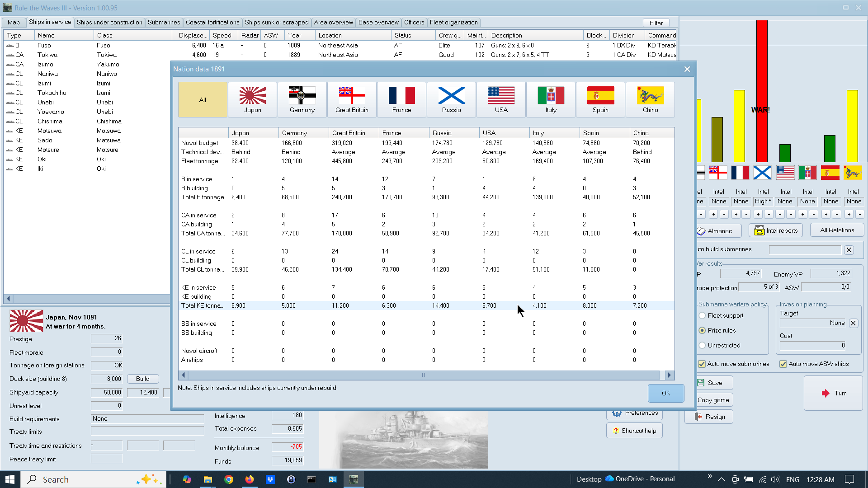Show all nations with the All button

point(203,99)
